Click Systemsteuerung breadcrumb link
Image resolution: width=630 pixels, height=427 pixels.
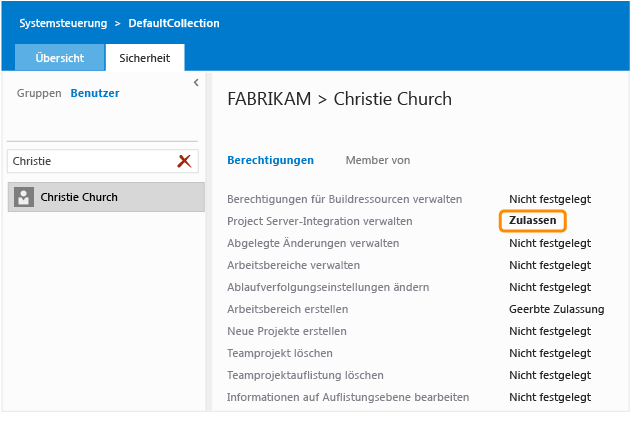click(62, 23)
